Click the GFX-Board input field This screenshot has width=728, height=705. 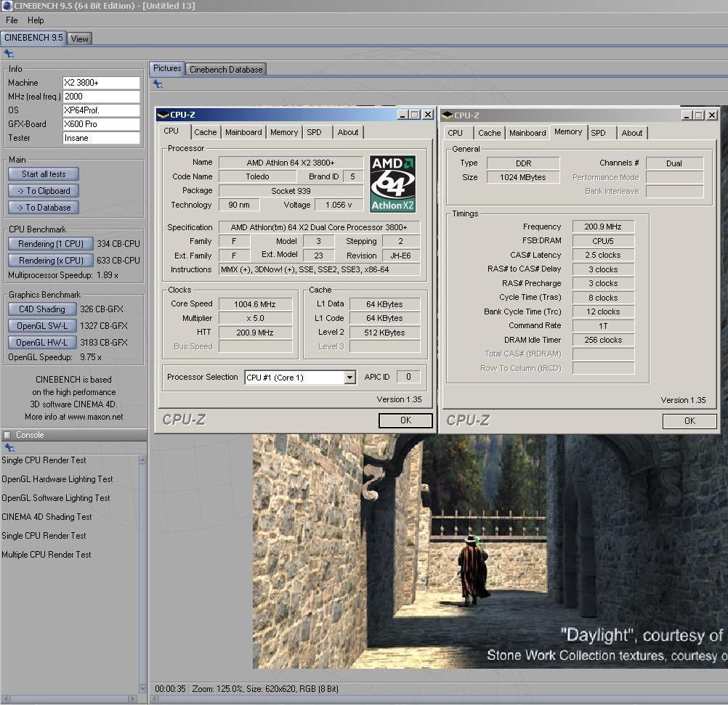pos(101,124)
